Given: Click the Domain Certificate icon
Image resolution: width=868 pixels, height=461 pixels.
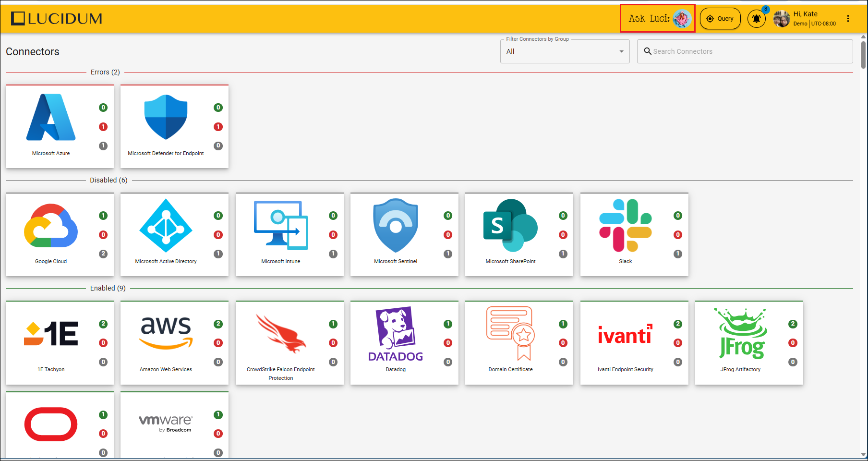Looking at the screenshot, I should 510,333.
